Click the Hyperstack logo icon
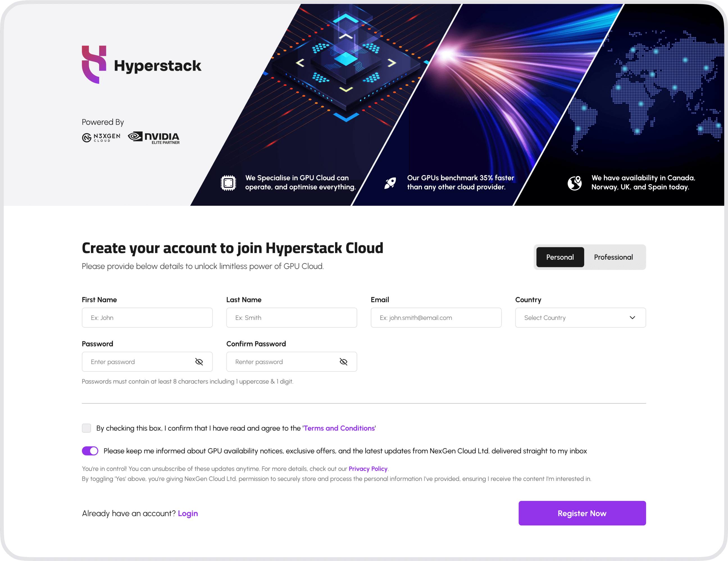Screen dimensions: 728x561 click(94, 65)
